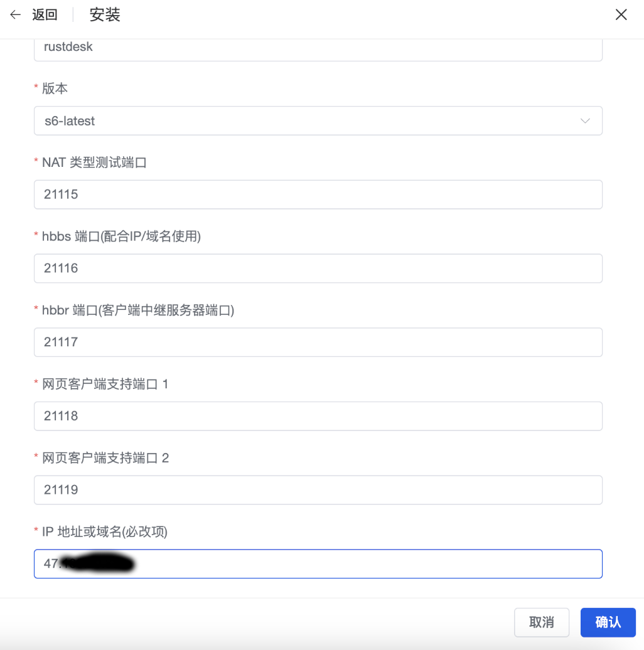Focus the NAT test port field 21115
The image size is (644, 650).
coord(318,194)
